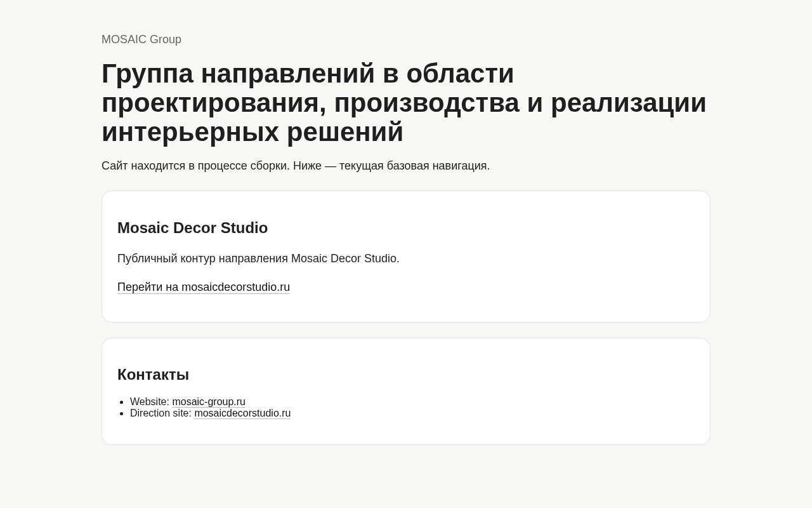Click the Контакты section heading

point(154,375)
